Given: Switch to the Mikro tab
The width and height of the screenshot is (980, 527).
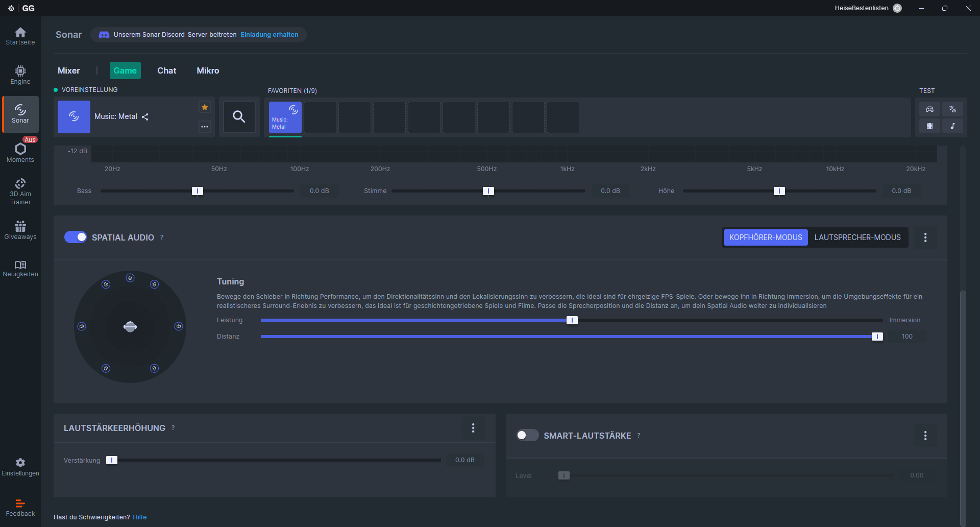Looking at the screenshot, I should [208, 70].
